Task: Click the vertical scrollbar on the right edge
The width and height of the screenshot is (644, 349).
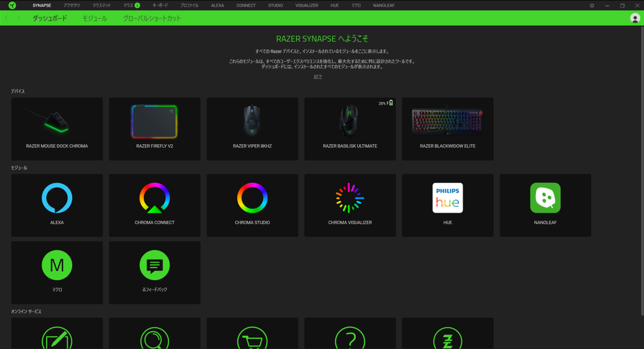Action: pyautogui.click(x=642, y=172)
